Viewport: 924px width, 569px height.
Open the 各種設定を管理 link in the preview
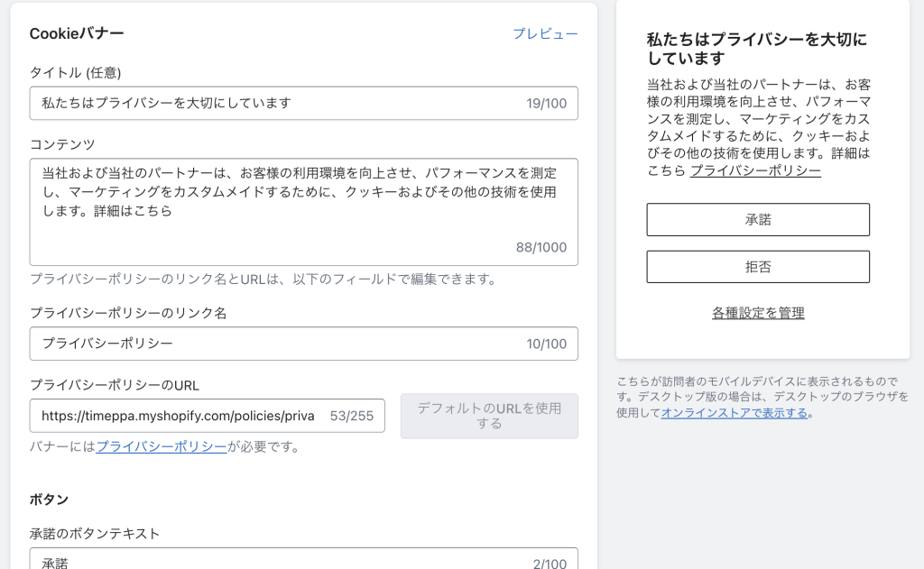(757, 312)
